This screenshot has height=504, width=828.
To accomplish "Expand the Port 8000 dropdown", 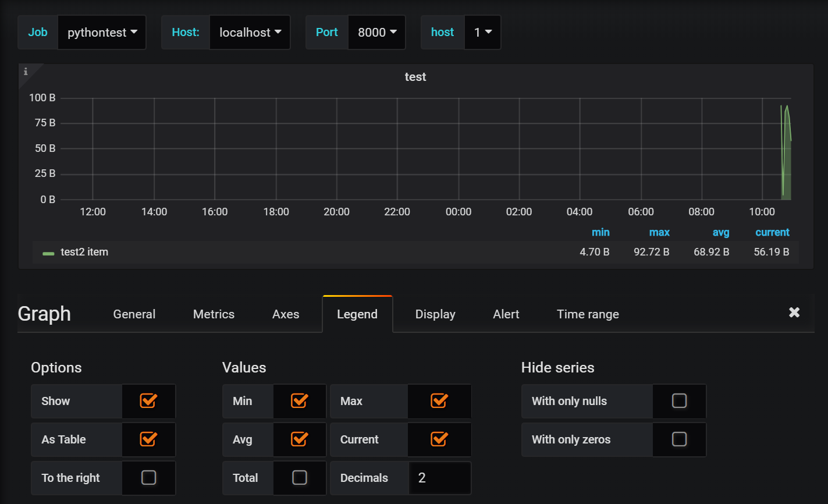I will tap(376, 32).
